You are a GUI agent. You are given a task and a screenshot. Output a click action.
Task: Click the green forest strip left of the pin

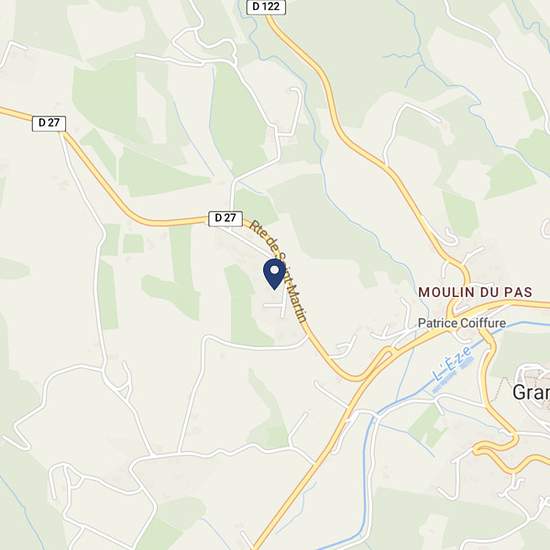(242, 304)
